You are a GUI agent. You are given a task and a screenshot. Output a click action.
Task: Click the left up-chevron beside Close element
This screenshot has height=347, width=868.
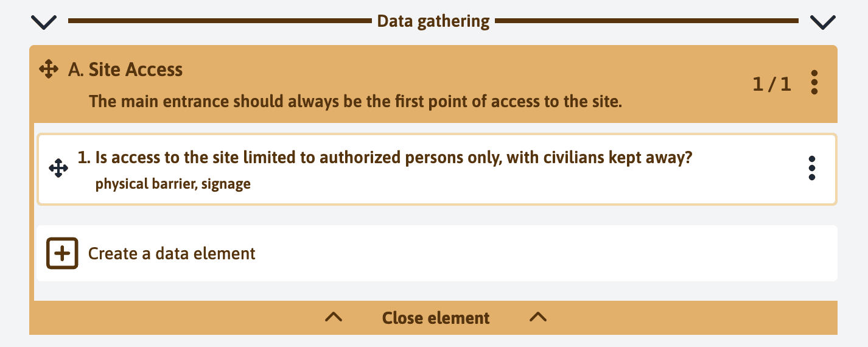pyautogui.click(x=334, y=317)
